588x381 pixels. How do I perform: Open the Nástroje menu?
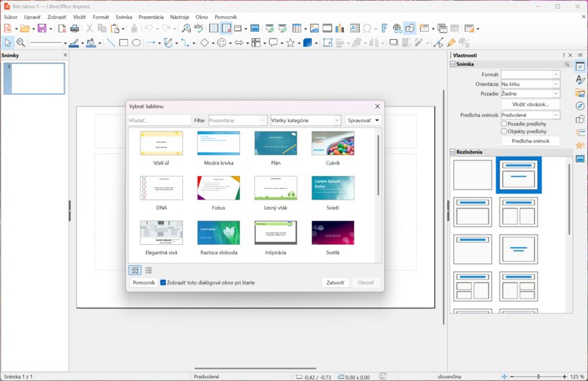click(179, 17)
